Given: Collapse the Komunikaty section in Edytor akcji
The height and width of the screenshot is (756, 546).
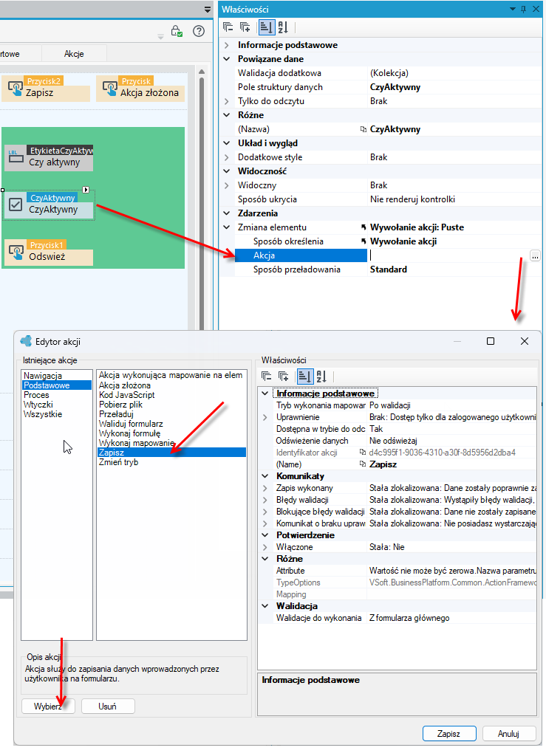Looking at the screenshot, I should click(265, 476).
